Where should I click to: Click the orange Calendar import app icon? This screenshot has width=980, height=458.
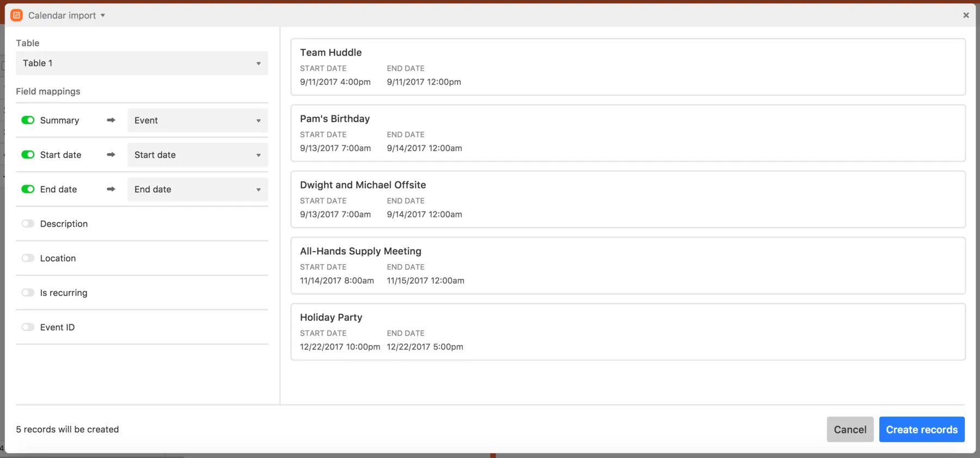click(x=17, y=15)
